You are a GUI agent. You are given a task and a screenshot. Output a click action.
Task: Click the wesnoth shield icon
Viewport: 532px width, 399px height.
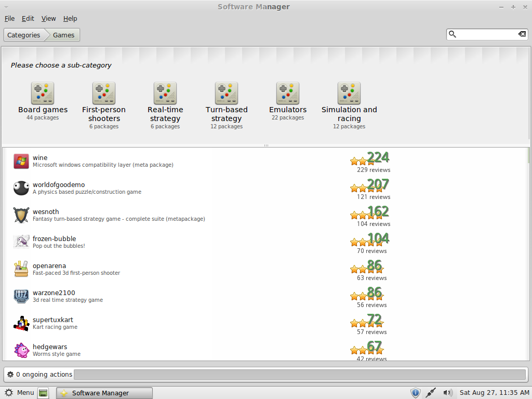(x=21, y=215)
